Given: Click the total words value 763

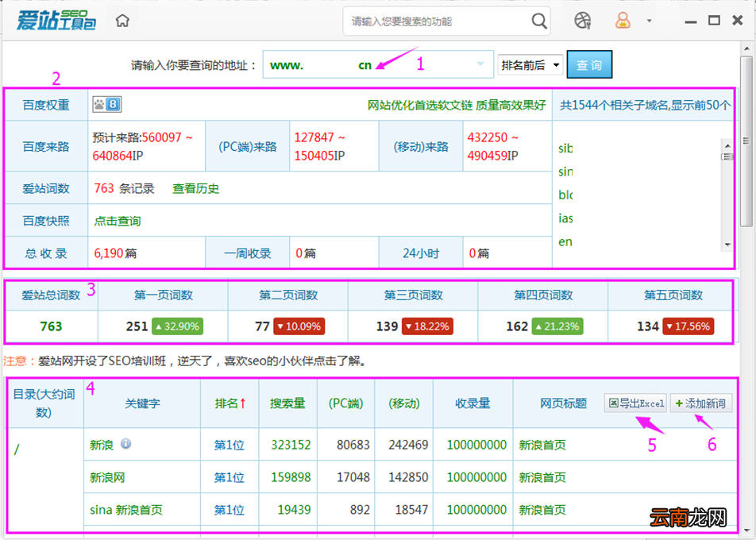Looking at the screenshot, I should (51, 326).
